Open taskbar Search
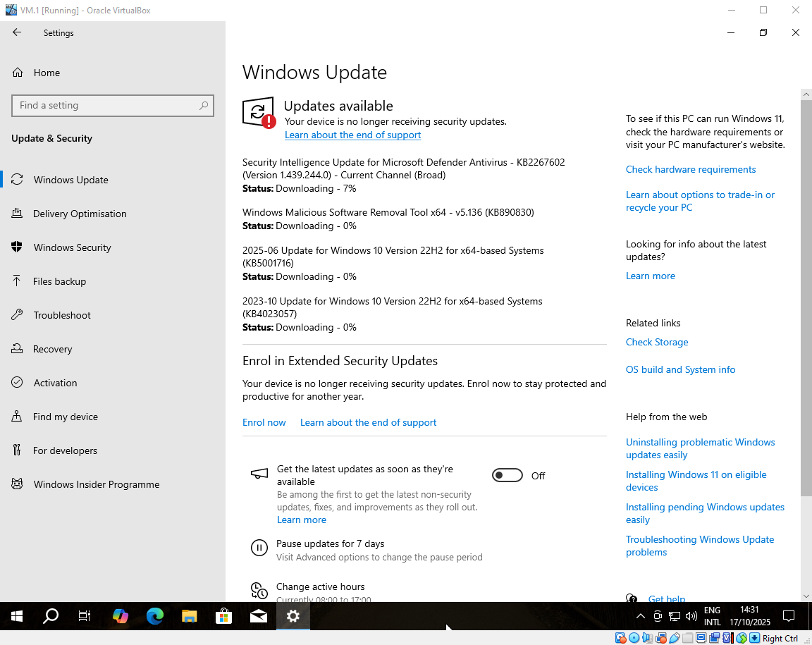This screenshot has width=812, height=645. point(50,616)
